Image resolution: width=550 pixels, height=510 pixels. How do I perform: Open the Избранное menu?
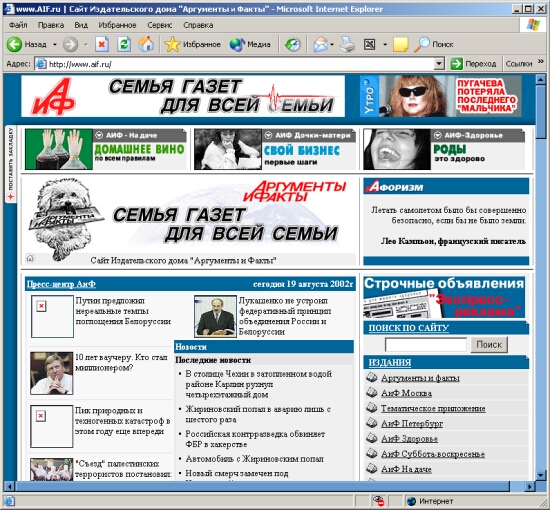(117, 25)
